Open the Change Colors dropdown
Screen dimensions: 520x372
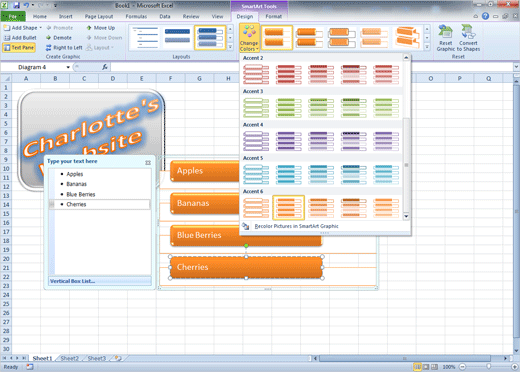pos(249,38)
